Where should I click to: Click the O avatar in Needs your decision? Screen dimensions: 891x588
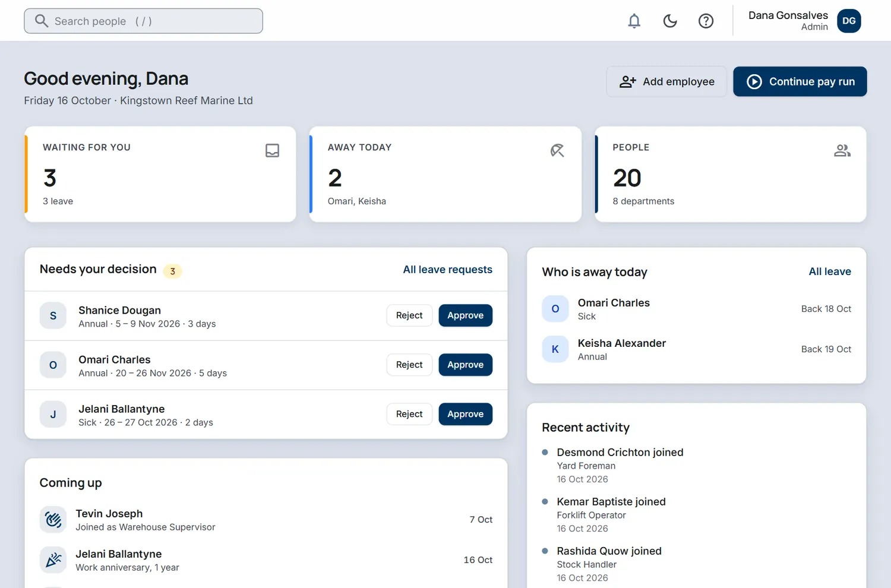[53, 365]
